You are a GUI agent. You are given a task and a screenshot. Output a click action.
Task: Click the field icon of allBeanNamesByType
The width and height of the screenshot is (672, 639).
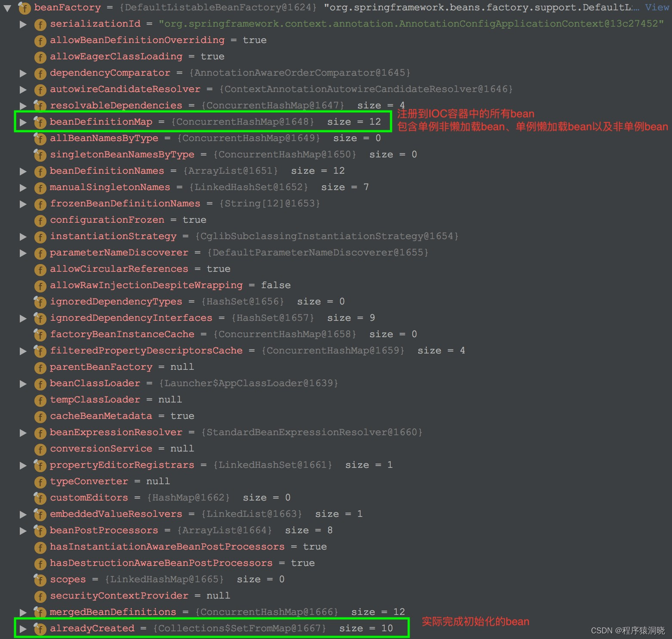click(40, 139)
